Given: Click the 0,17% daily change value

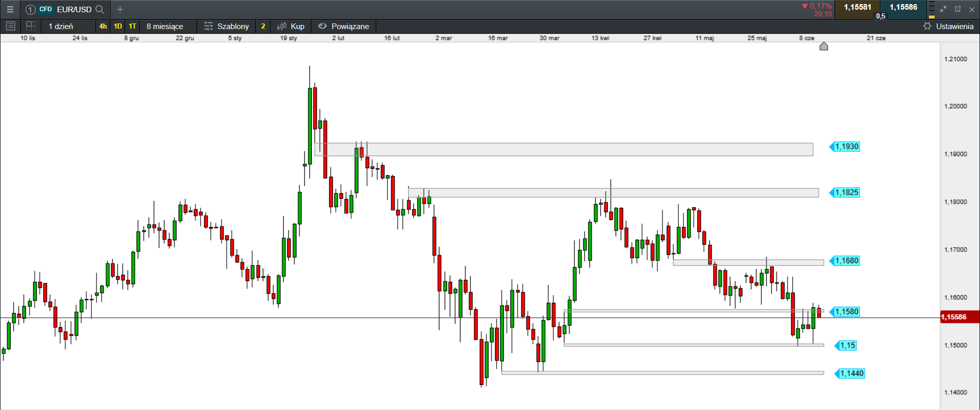Looking at the screenshot, I should coord(817,6).
